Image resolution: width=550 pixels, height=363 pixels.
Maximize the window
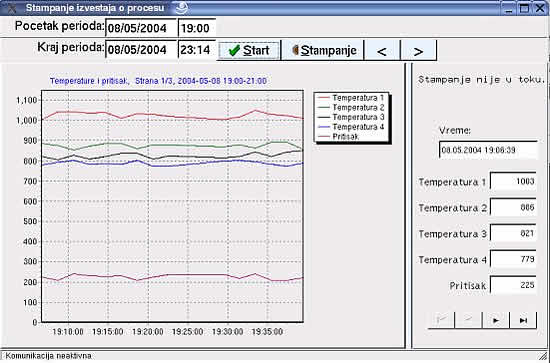tap(524, 8)
